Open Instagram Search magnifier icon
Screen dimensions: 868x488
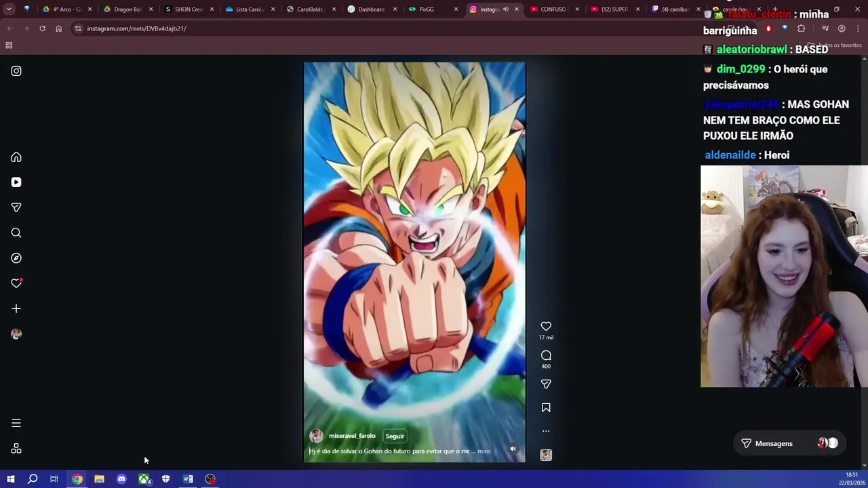(x=16, y=232)
